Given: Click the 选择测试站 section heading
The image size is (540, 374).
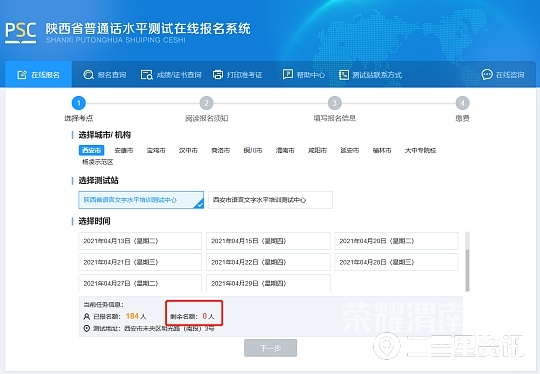Looking at the screenshot, I should tap(98, 180).
